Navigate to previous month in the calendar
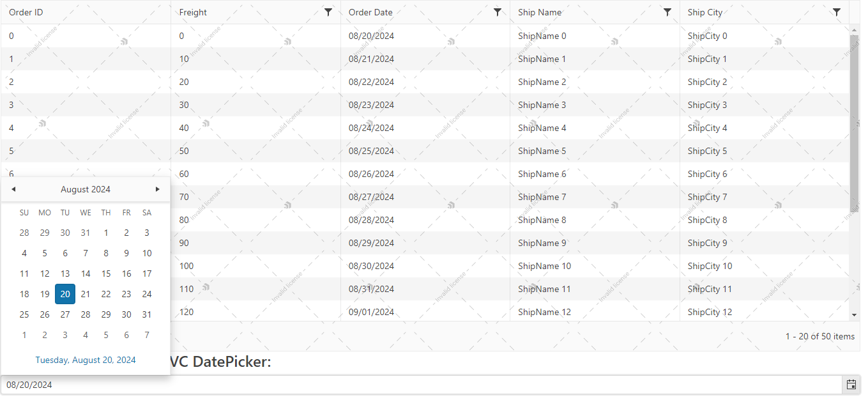Image resolution: width=868 pixels, height=402 pixels. 13,189
